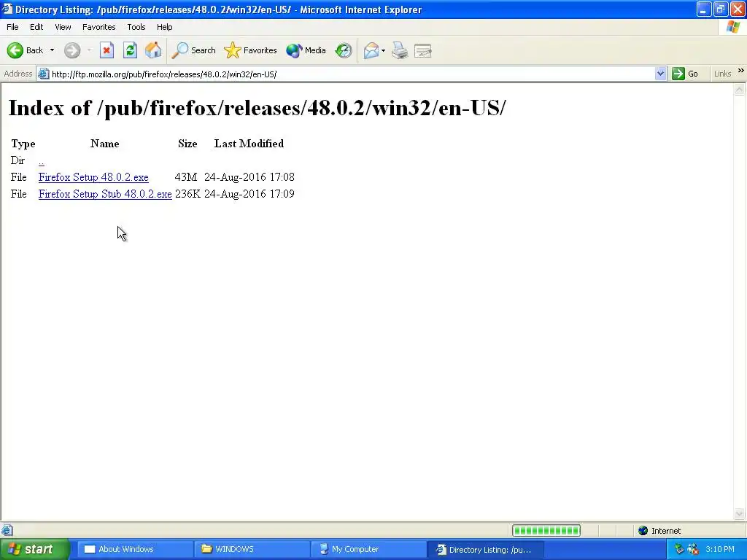747x560 pixels.
Task: Download Firefox Setup Stub 48.0.2.exe link
Action: pyautogui.click(x=105, y=194)
